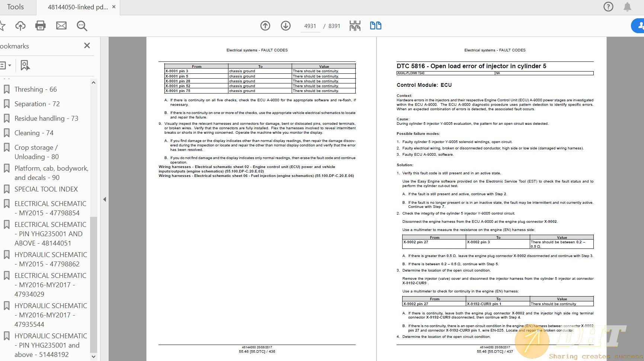The width and height of the screenshot is (644, 361).
Task: Click bookmark icon beside Threshing - 66
Action: pyautogui.click(x=6, y=89)
